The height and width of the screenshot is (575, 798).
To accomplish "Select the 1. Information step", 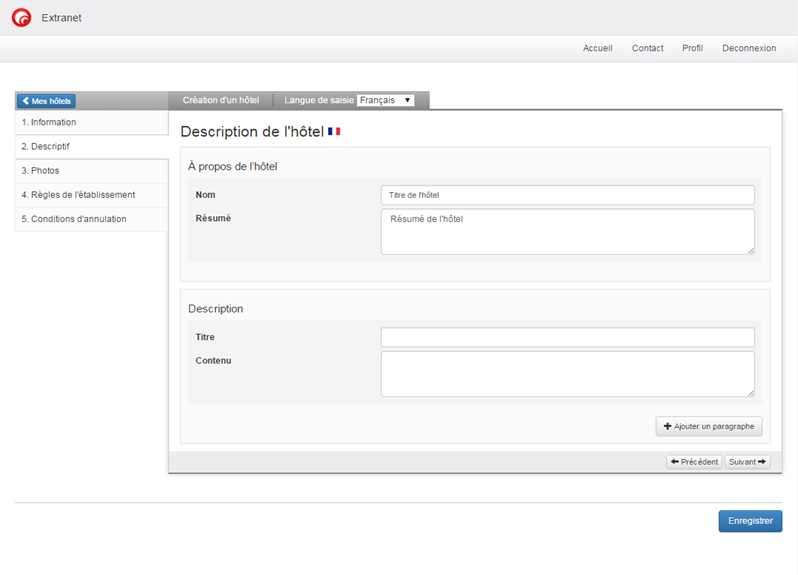I will [91, 122].
